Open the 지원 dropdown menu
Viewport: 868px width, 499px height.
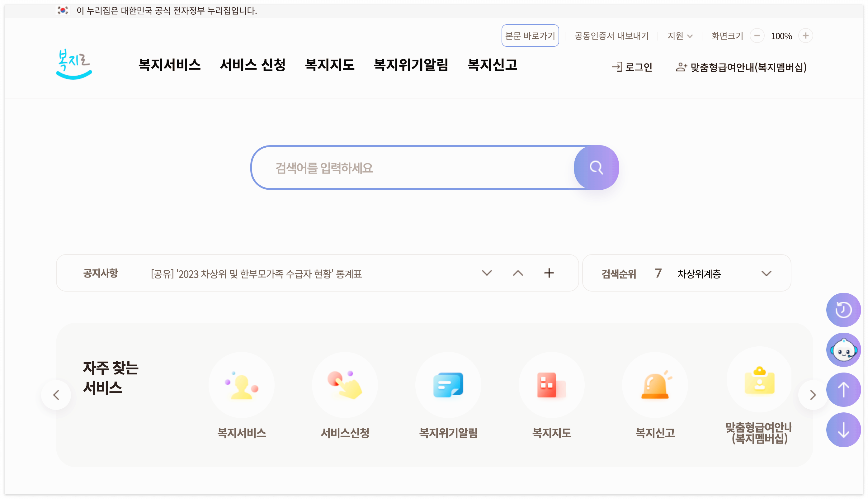tap(680, 36)
